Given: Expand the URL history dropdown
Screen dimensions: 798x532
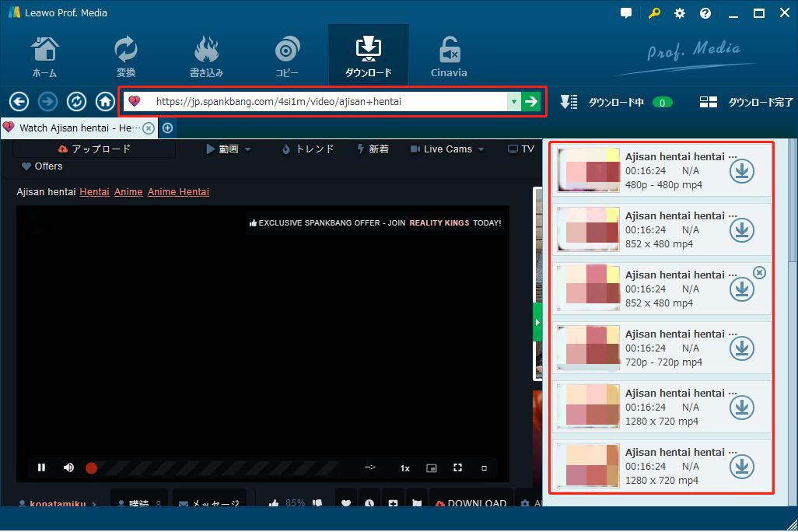Looking at the screenshot, I should [x=514, y=101].
